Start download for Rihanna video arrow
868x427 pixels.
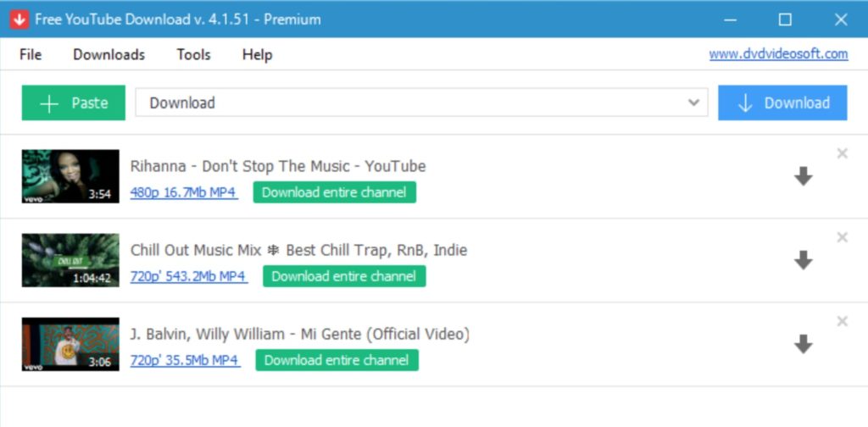804,176
